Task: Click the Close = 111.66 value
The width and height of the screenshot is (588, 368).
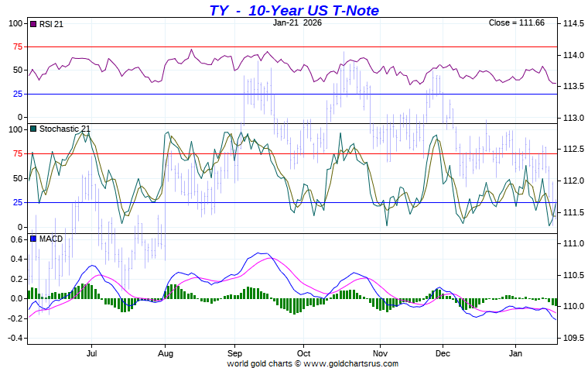Action: click(516, 22)
